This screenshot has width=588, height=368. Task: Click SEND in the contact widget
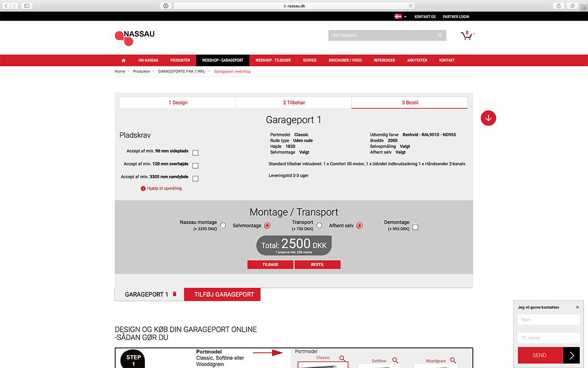coord(540,355)
